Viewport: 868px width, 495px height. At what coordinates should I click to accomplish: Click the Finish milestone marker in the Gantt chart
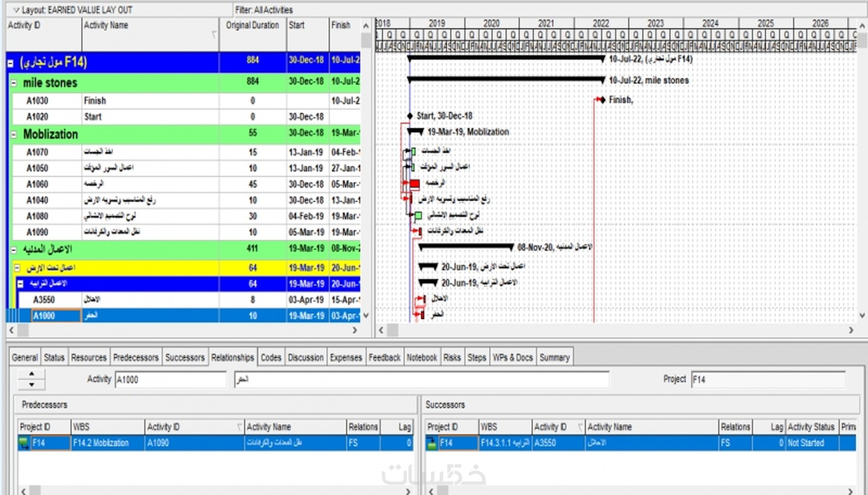pos(602,100)
